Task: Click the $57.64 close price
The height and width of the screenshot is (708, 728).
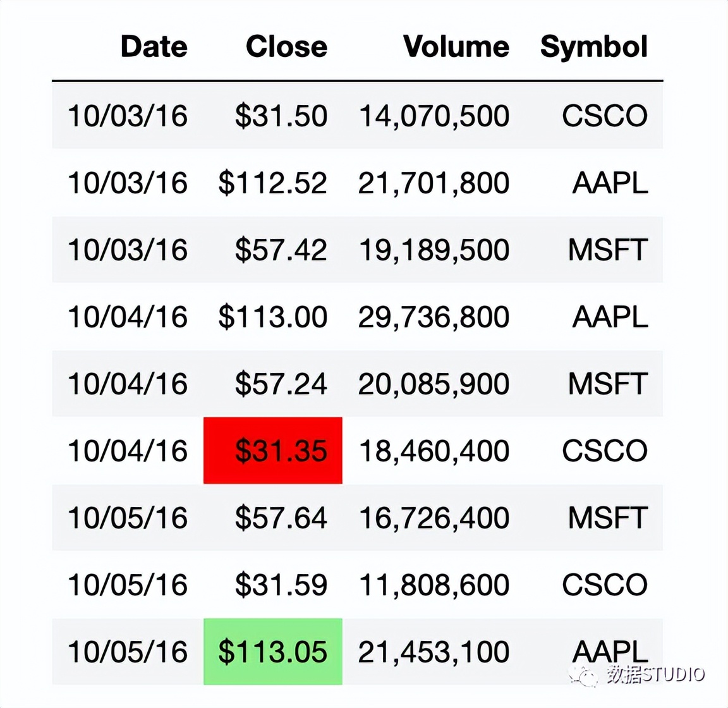Action: click(281, 518)
